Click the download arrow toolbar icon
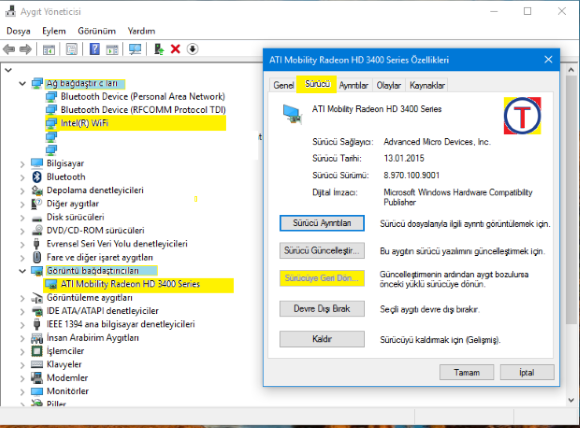Image resolution: width=580 pixels, height=428 pixels. point(192,49)
